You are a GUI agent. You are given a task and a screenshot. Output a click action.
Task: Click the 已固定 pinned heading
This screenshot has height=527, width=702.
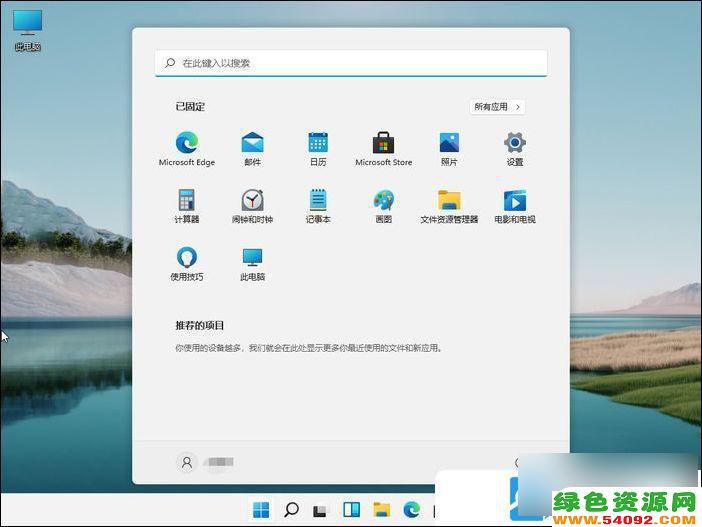pyautogui.click(x=190, y=107)
